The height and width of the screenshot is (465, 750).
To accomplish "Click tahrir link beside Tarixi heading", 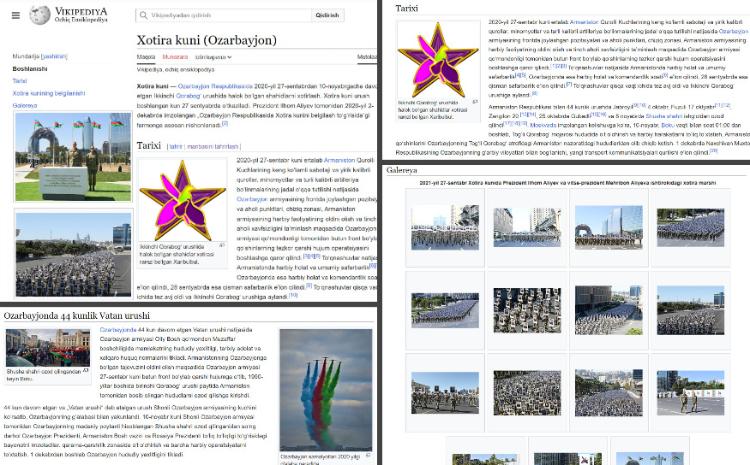I will click(176, 146).
